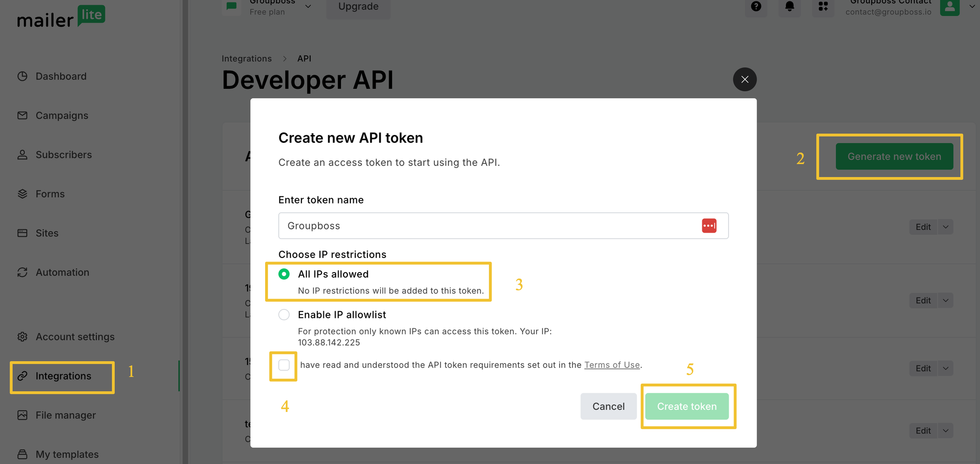Click the contact@groupboss.io account email

point(888,12)
